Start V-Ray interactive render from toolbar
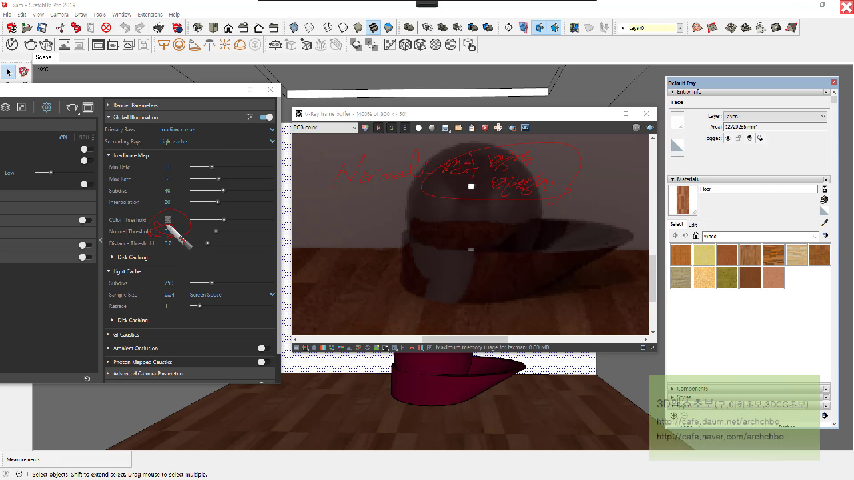Screen dimensions: 854x480 46,45
